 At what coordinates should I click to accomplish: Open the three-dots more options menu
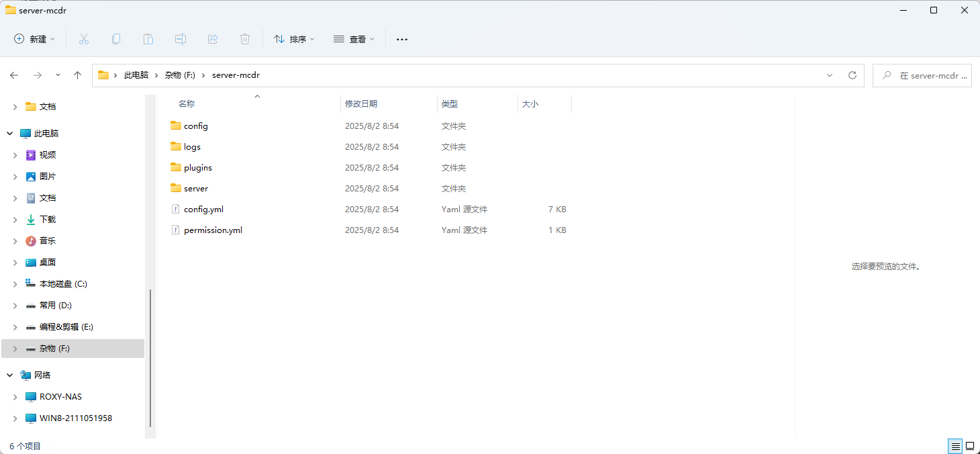(x=402, y=39)
